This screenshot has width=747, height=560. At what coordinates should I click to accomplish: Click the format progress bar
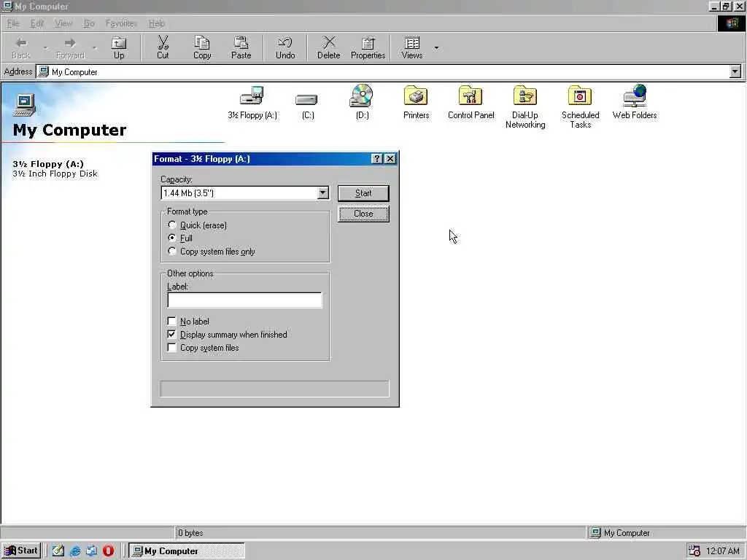pos(275,389)
